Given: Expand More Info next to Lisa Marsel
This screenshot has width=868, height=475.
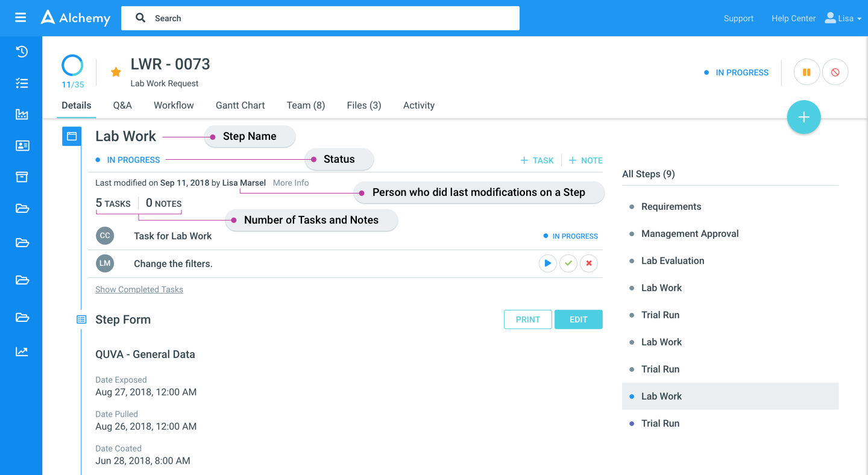Looking at the screenshot, I should coord(291,183).
